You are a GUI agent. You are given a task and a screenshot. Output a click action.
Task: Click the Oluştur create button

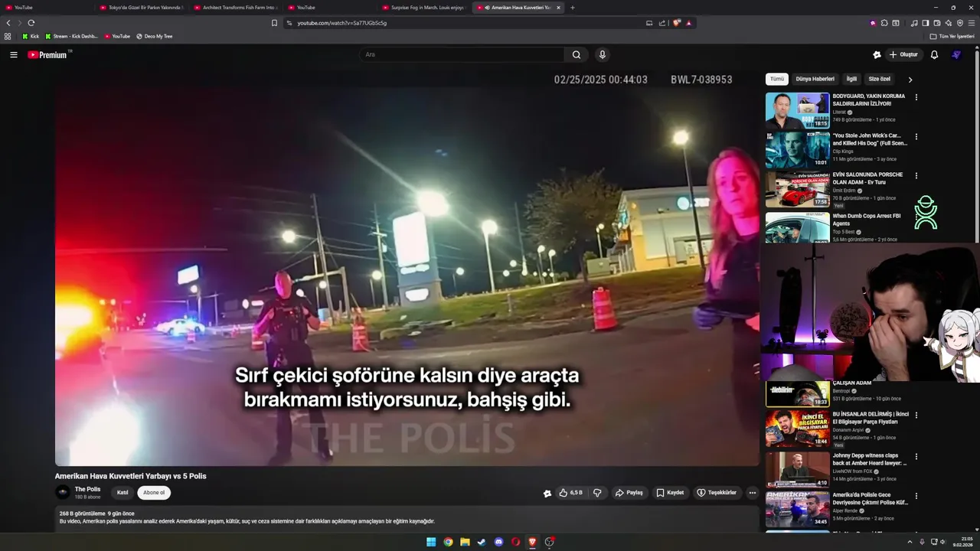[x=905, y=54]
